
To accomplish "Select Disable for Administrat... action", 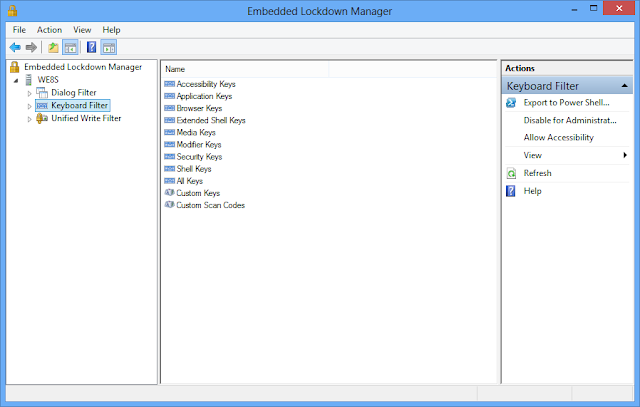I will [570, 120].
